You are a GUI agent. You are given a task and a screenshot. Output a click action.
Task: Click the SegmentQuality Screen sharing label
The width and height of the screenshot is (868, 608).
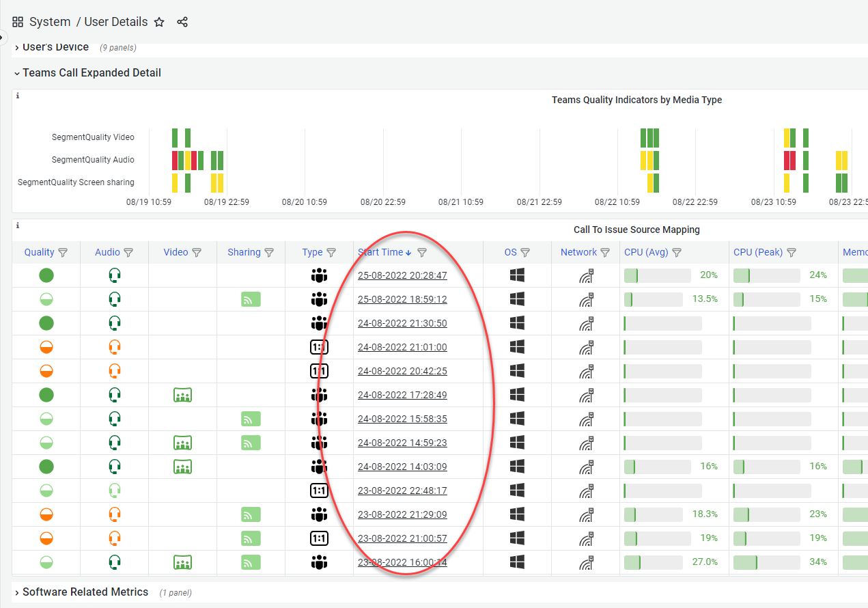tap(76, 182)
